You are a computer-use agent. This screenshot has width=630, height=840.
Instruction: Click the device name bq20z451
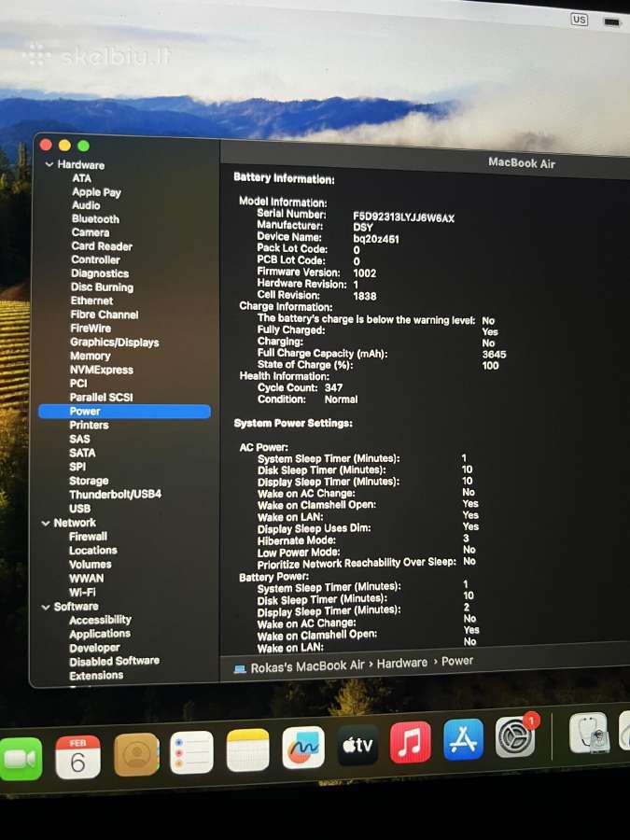coord(376,239)
